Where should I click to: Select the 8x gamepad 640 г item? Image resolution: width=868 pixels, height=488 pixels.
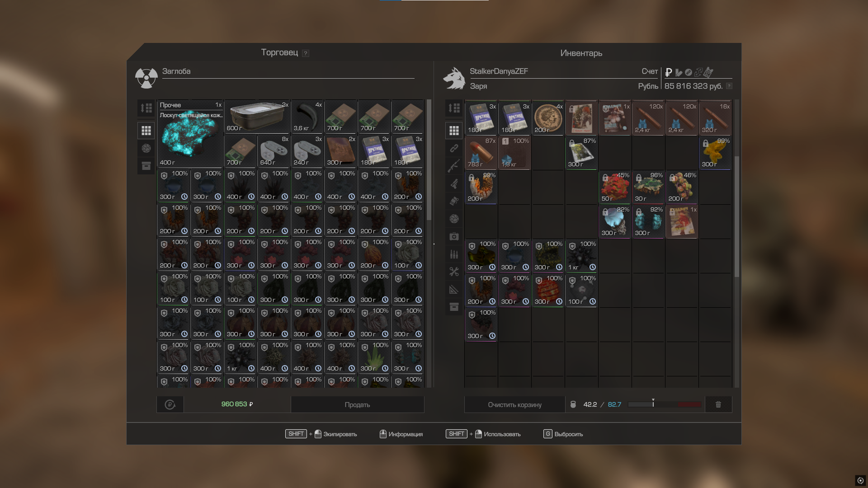point(274,151)
